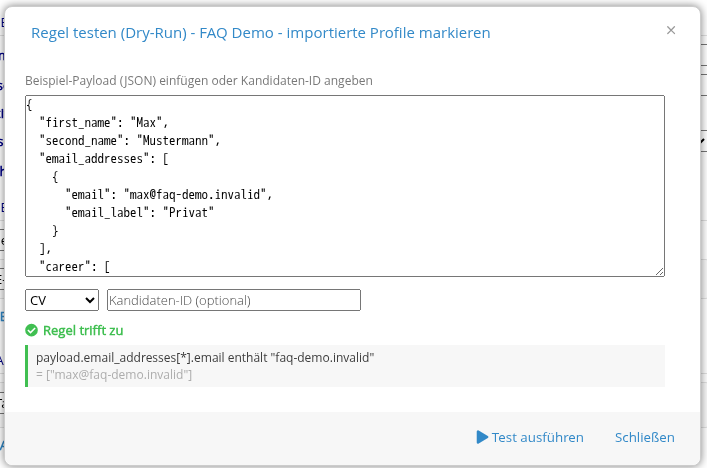Click the label 'Beispiel-Payload (JSON) einfügen'
Screen dimensions: 707x468
click(115, 81)
